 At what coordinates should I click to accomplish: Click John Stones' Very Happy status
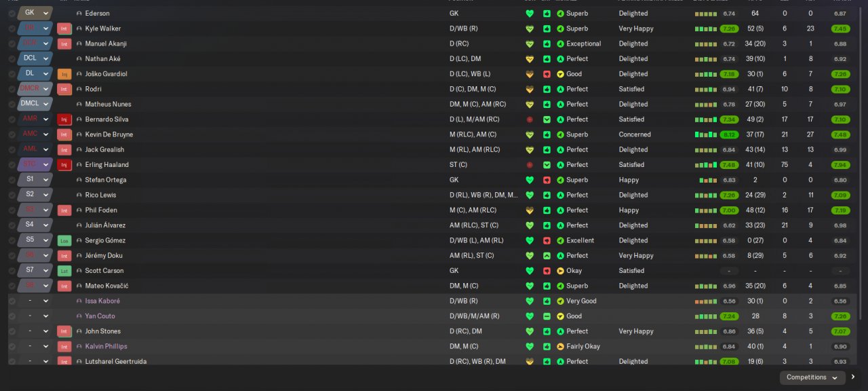(636, 331)
